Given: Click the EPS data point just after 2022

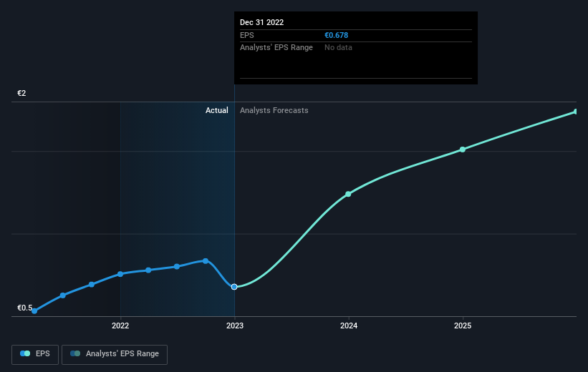Looking at the screenshot, I should click(x=148, y=270).
